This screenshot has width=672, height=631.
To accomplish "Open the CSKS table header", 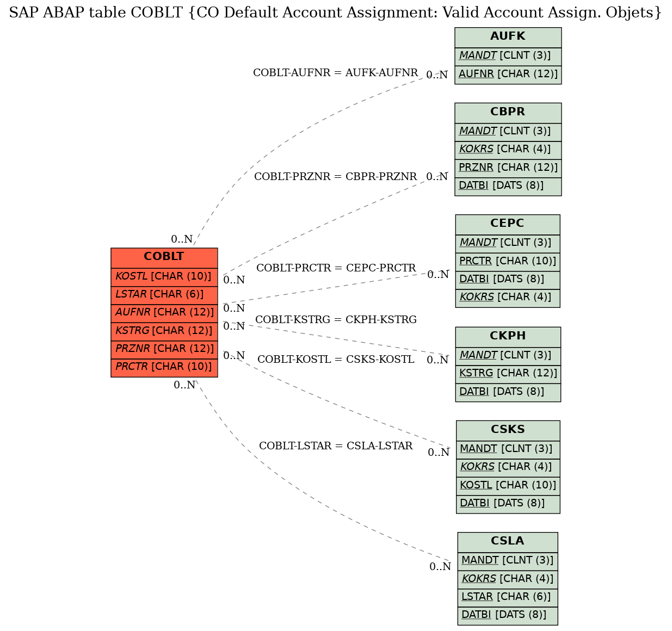I will [x=508, y=430].
